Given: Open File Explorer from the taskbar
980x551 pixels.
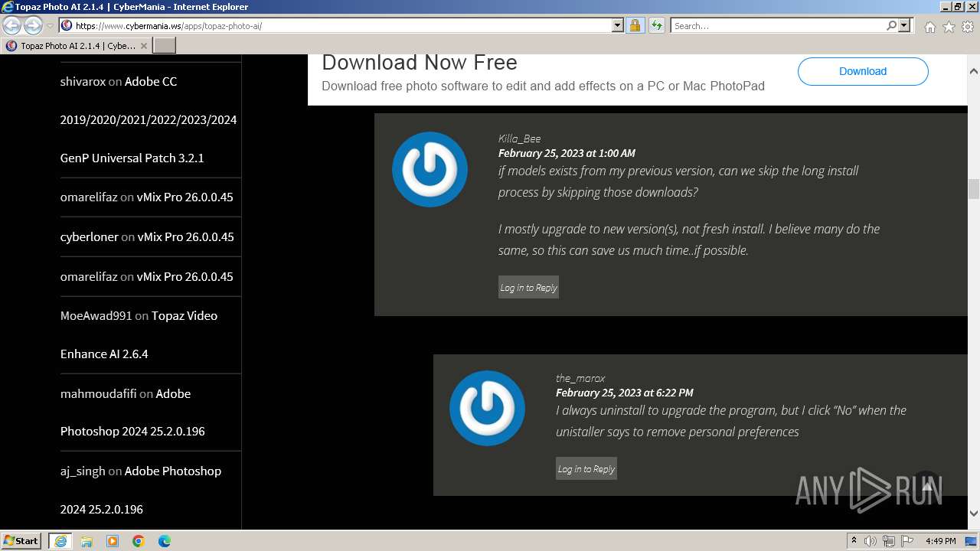Looking at the screenshot, I should 87,541.
